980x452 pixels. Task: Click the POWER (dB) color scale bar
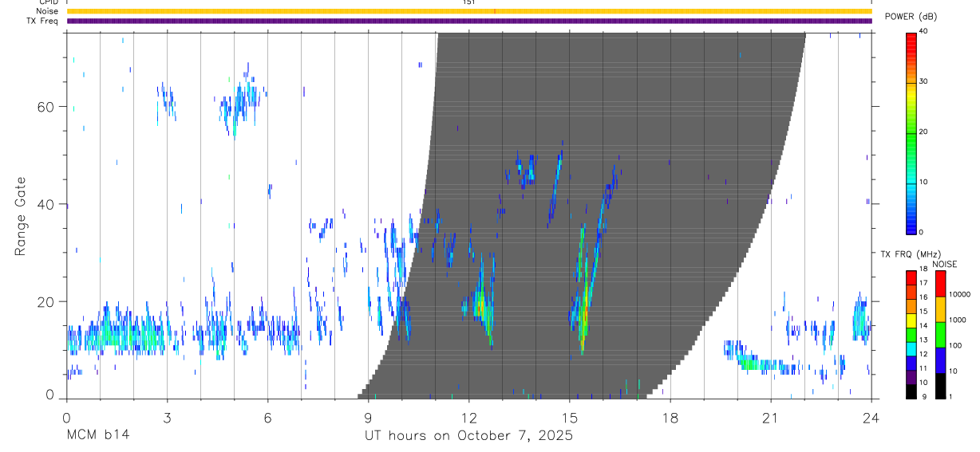pos(911,132)
